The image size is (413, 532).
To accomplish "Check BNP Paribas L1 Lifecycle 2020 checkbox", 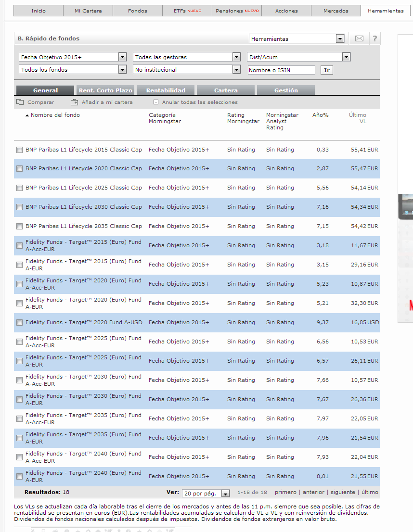I will coord(19,169).
